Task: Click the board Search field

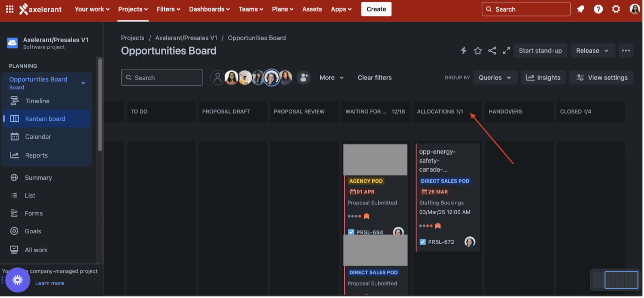Action: click(162, 77)
